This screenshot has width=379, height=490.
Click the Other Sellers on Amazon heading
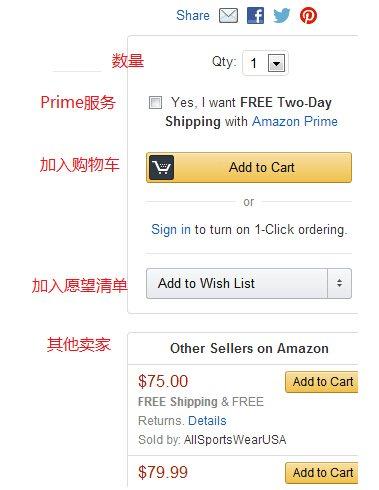tap(249, 349)
